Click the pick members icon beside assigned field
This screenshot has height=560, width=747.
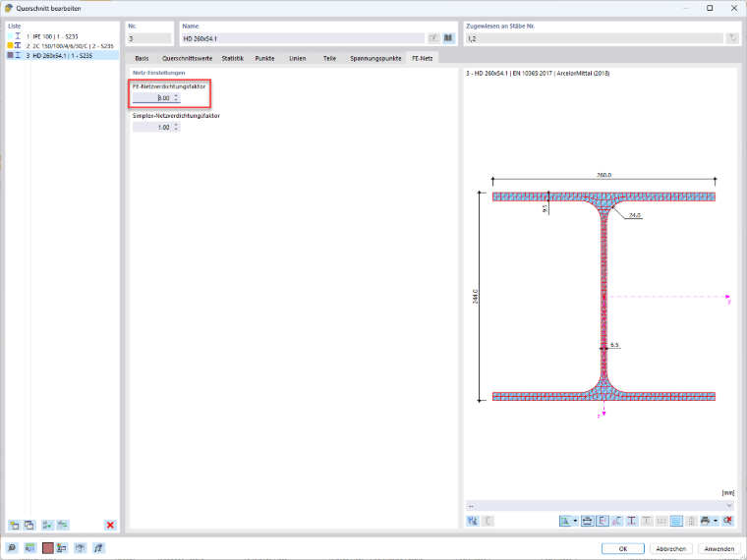[732, 38]
